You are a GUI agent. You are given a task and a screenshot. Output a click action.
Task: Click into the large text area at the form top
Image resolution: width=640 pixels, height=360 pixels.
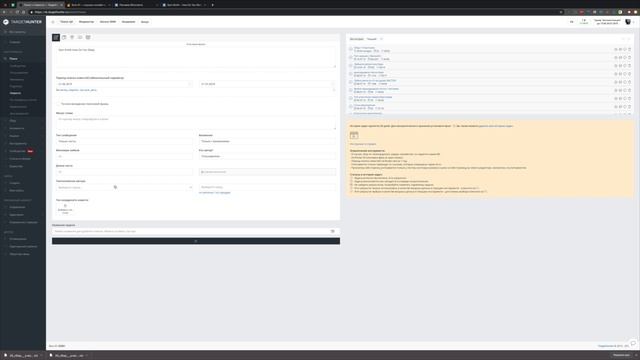[x=196, y=57]
